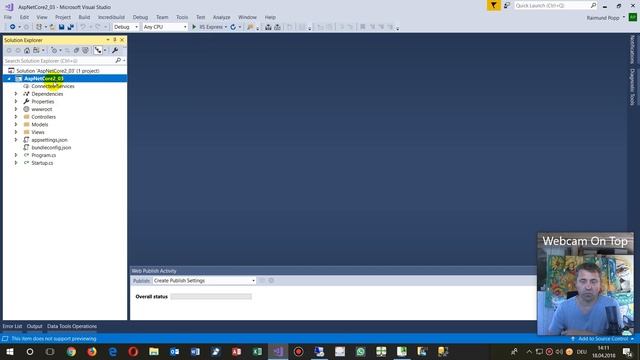The image size is (640, 360).
Task: Open the Analyze menu
Action: point(221,17)
